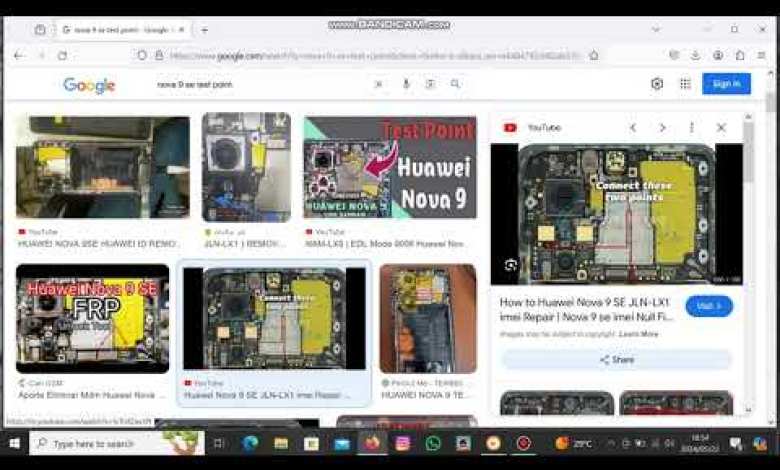The image size is (780, 470).
Task: Clear the search query with X icon
Action: point(378,84)
